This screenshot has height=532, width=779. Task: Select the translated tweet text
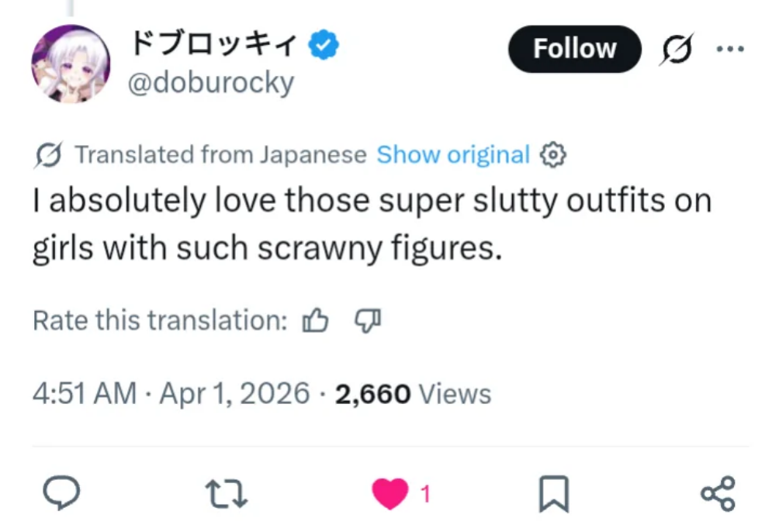tap(372, 224)
